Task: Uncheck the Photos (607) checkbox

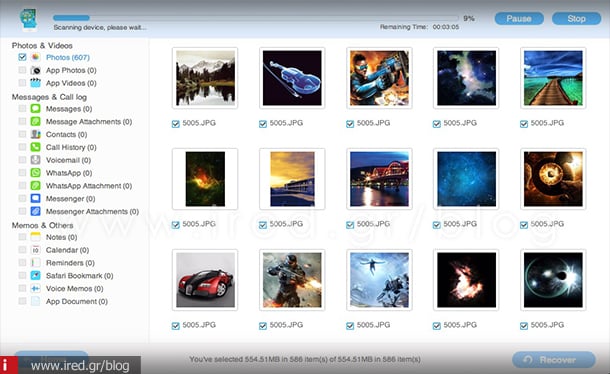Action: [22, 57]
